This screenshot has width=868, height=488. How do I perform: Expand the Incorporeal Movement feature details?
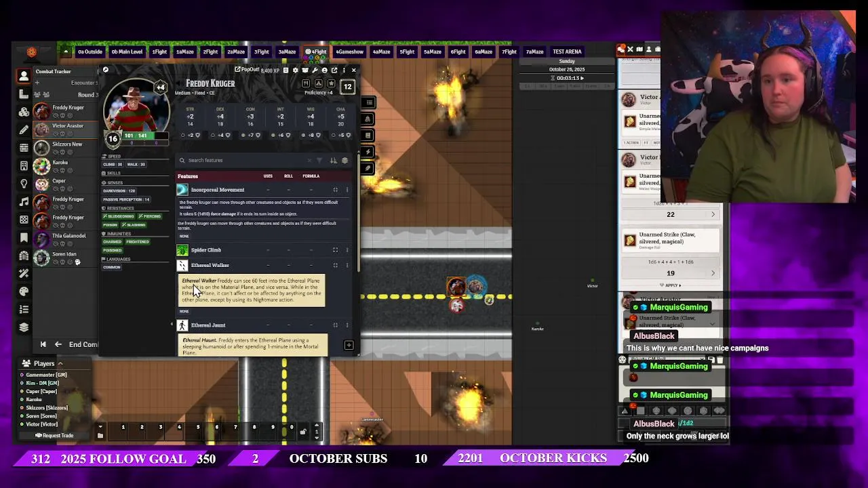(x=335, y=190)
